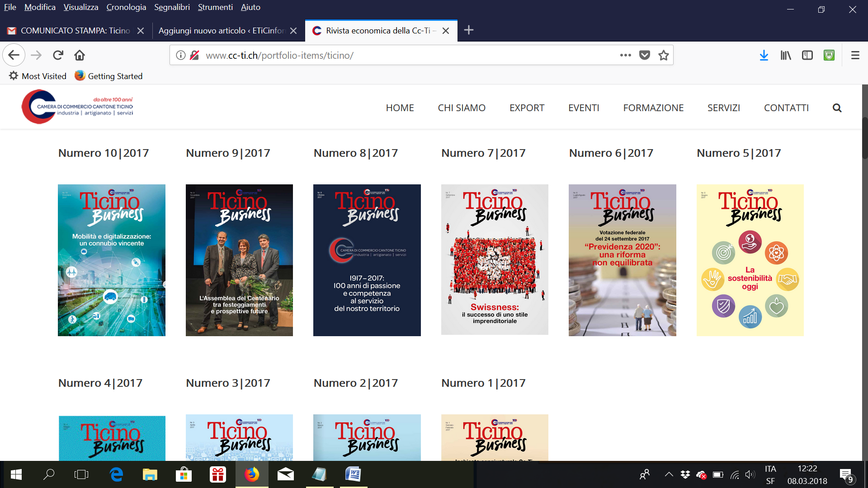Open FORMAZIONE navigation item
This screenshot has height=488, width=868.
click(x=653, y=108)
